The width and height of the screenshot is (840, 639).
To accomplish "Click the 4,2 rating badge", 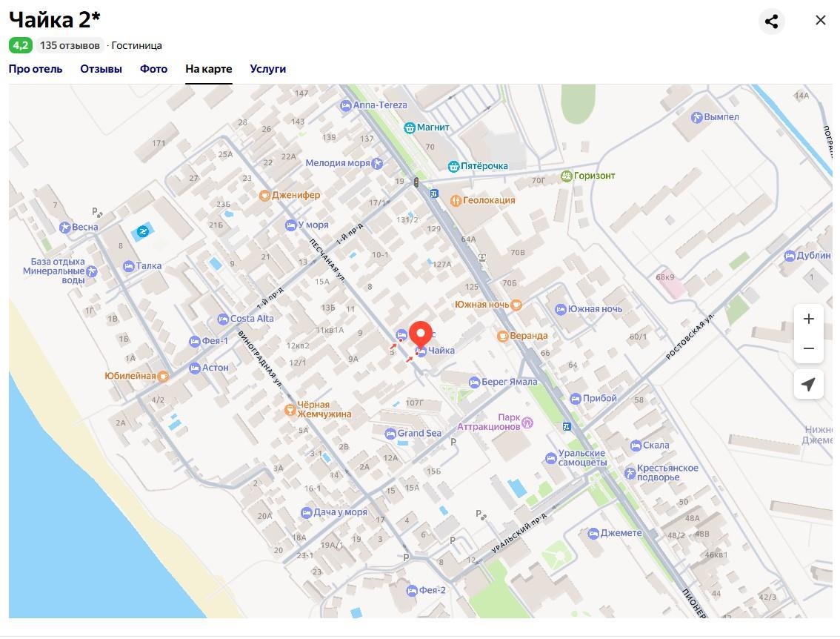I will 20,45.
